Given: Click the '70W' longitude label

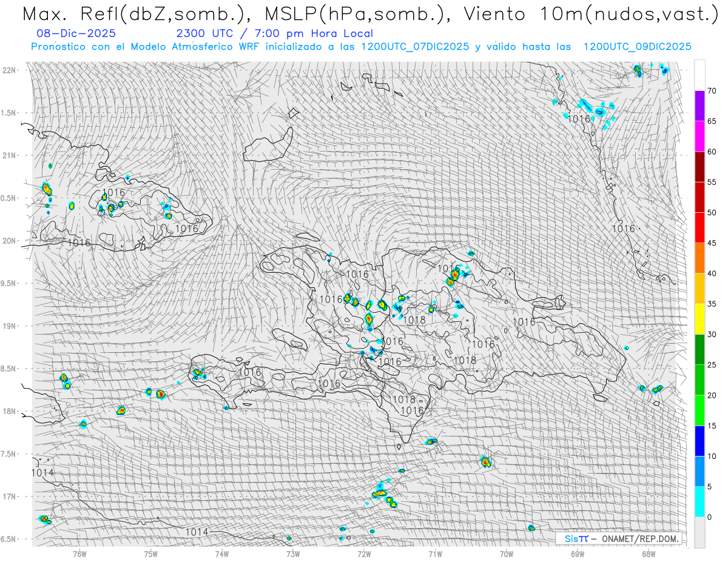Looking at the screenshot, I should pyautogui.click(x=507, y=554).
